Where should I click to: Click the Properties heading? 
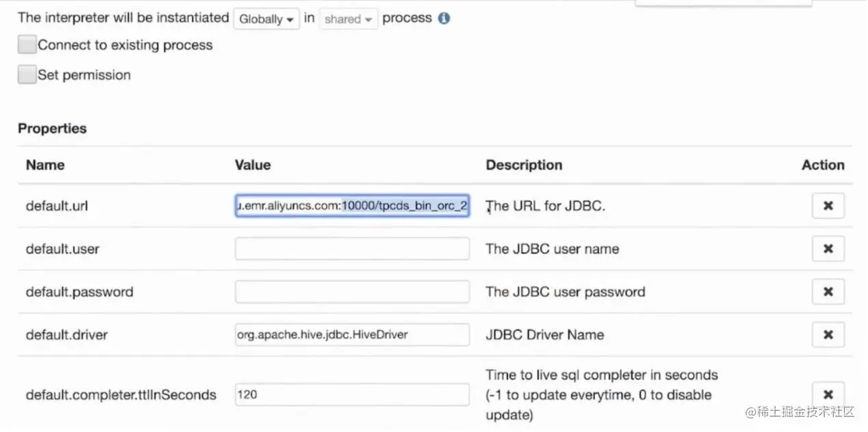(52, 129)
